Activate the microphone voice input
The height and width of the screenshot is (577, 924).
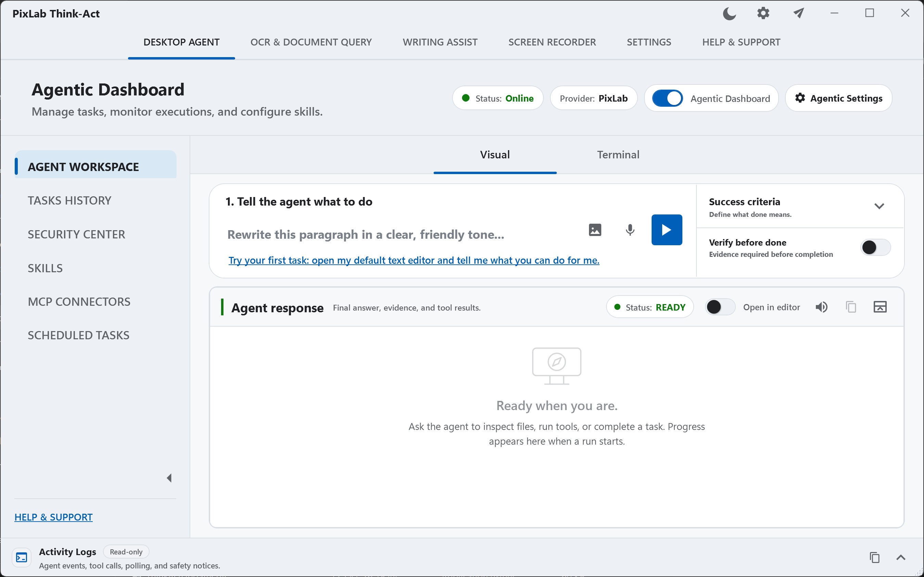[630, 230]
